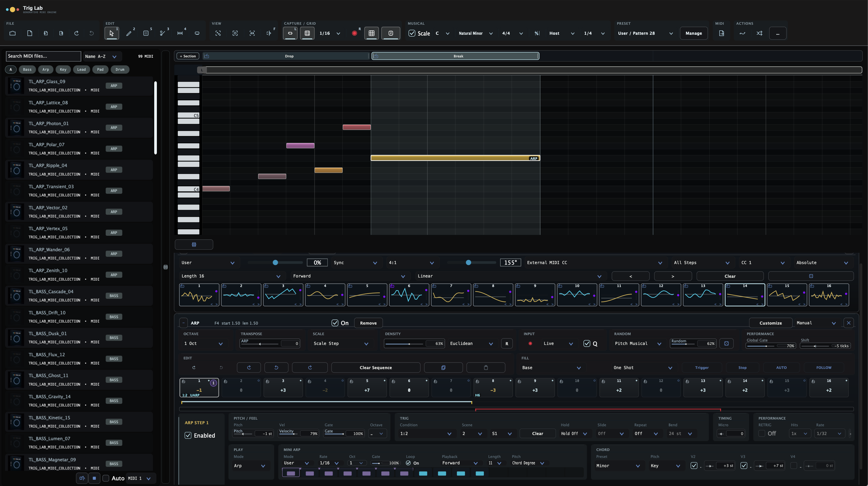This screenshot has height=486, width=868.
Task: Click the first fit-view icon in View group
Action: pyautogui.click(x=218, y=33)
